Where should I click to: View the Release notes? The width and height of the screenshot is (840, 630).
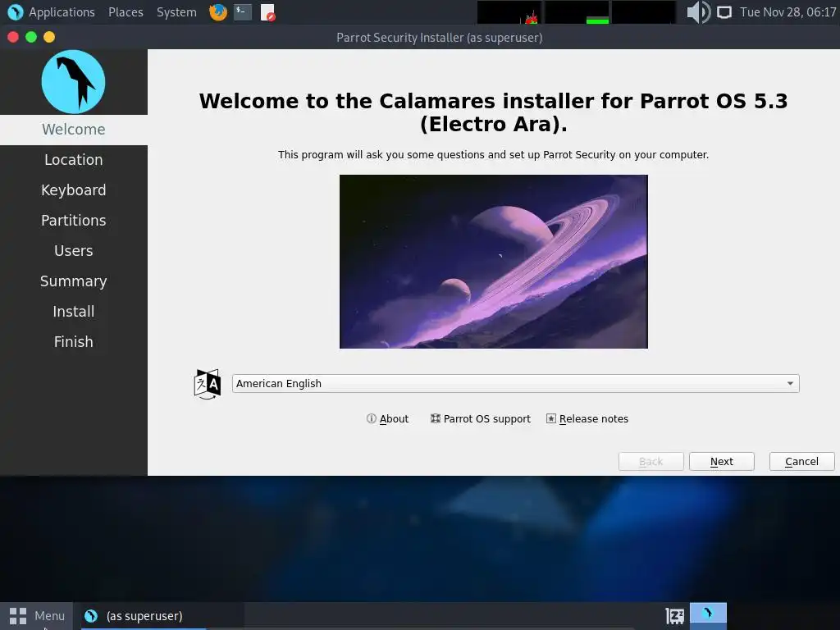(587, 419)
